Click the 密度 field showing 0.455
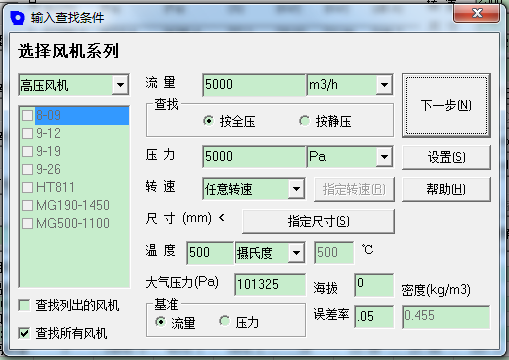This screenshot has width=509, height=360. (x=446, y=316)
